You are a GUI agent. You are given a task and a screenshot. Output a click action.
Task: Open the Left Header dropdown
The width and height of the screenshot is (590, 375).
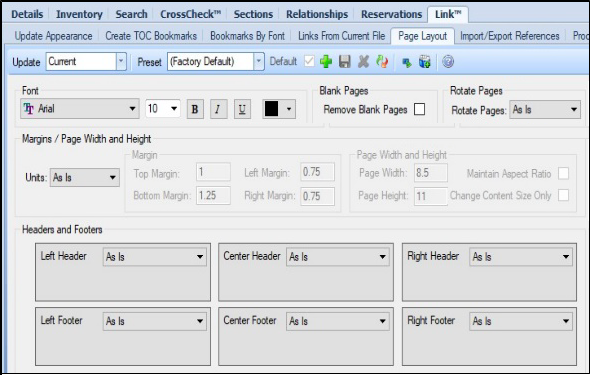(x=155, y=257)
